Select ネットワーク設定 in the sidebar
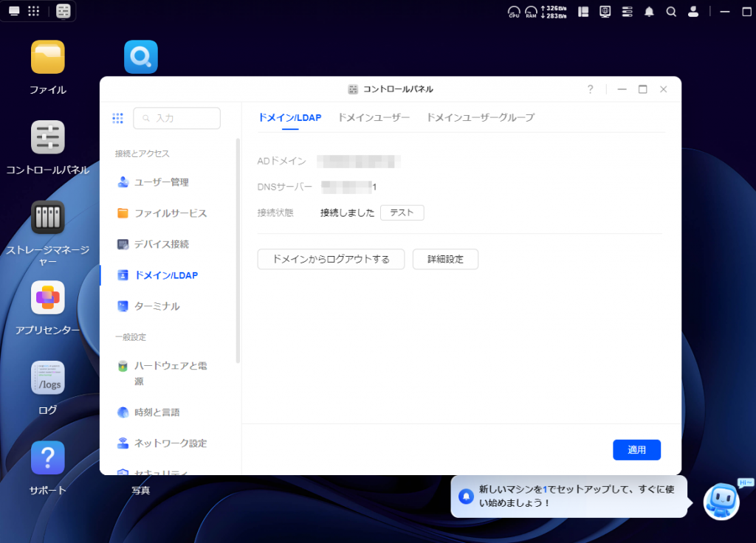This screenshot has width=756, height=543. (170, 443)
